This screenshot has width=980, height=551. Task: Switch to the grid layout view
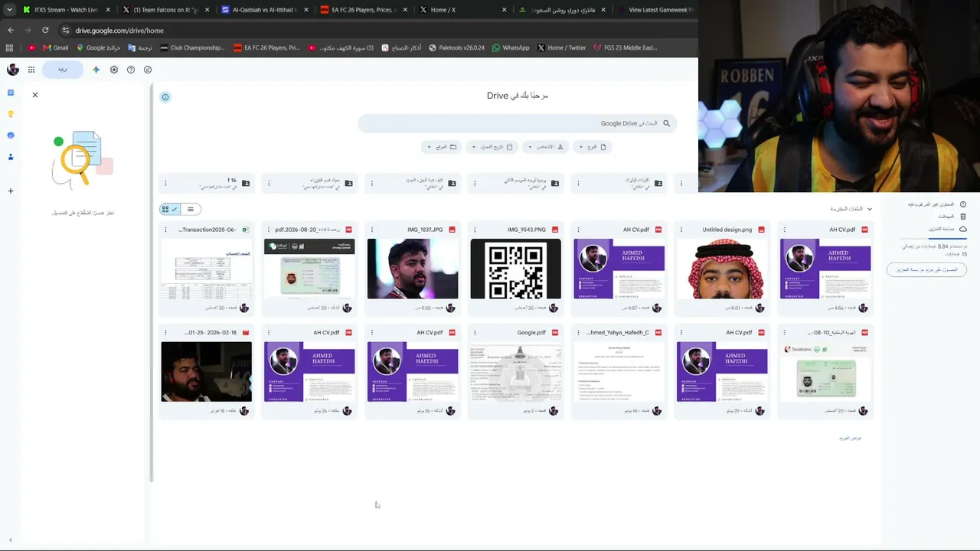tap(169, 209)
